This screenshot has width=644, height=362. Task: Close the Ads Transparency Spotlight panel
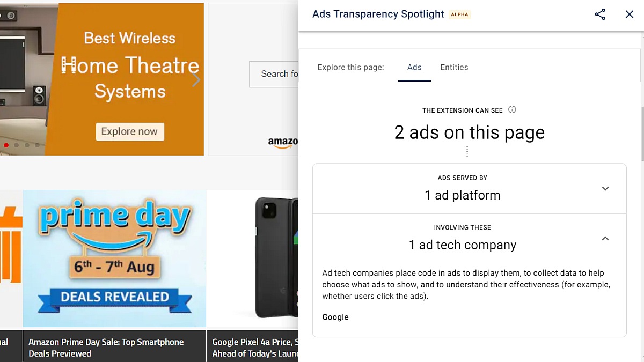tap(630, 14)
